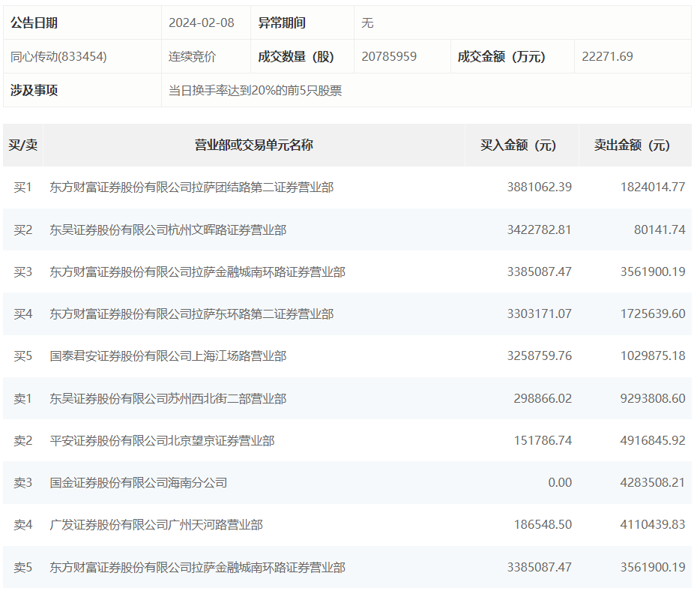
Task: Click the 0.00 buy amount
Action: [560, 483]
